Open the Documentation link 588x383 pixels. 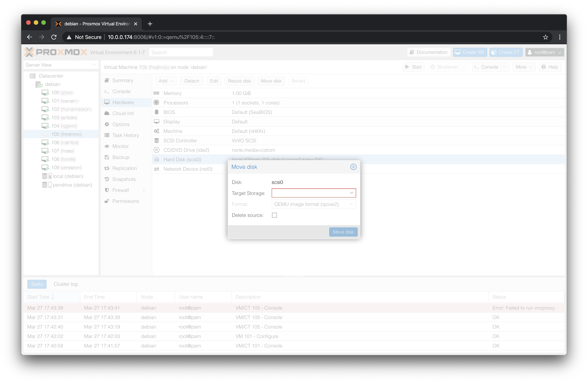pos(429,52)
